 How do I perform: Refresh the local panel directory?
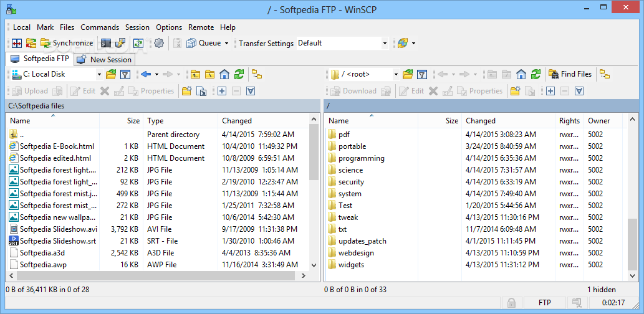tap(239, 74)
